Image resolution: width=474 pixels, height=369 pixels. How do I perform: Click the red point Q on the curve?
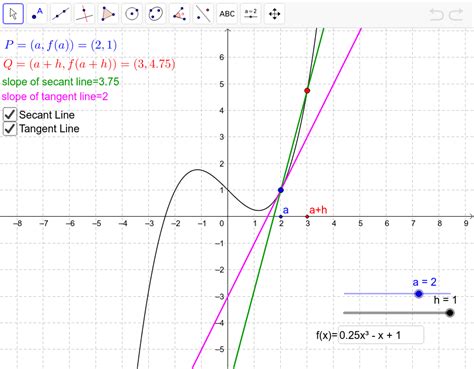pos(307,91)
